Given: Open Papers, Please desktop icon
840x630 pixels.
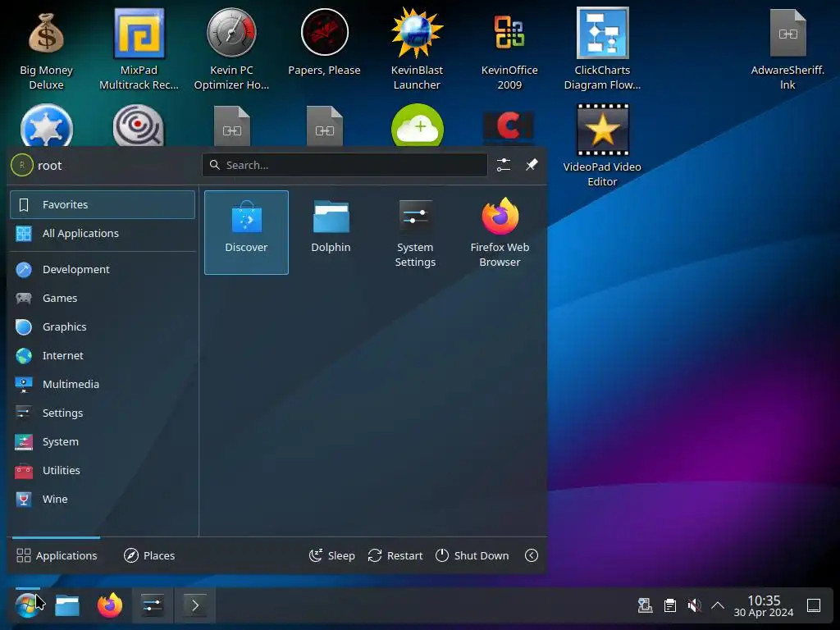Looking at the screenshot, I should click(x=324, y=43).
